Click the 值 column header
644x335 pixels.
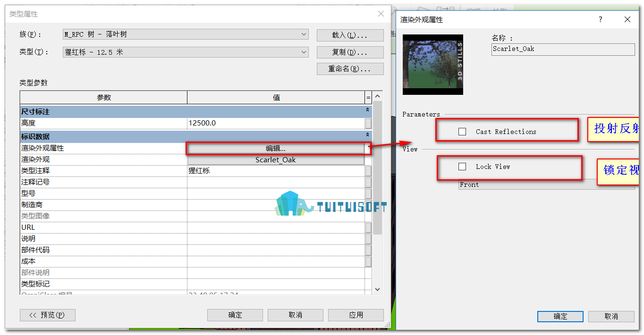[276, 98]
